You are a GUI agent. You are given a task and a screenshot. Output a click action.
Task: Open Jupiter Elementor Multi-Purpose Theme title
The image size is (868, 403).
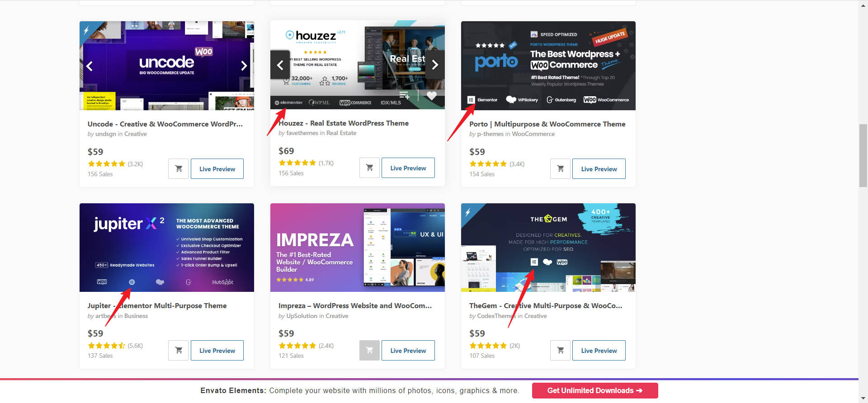pyautogui.click(x=157, y=305)
